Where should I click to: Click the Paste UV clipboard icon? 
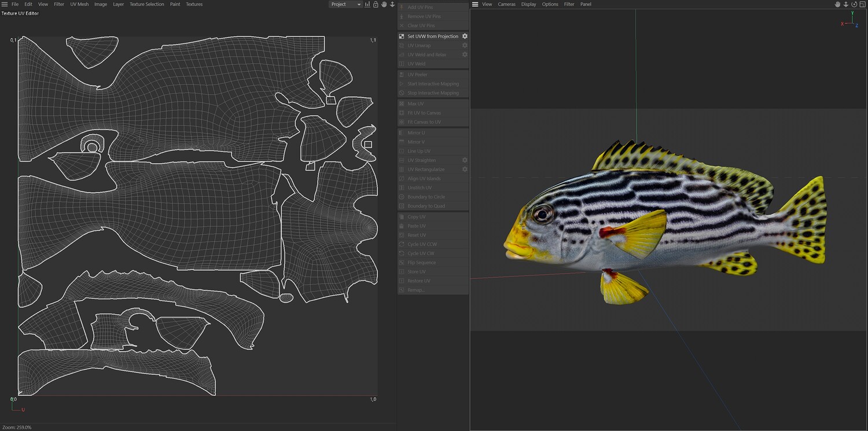click(x=402, y=226)
